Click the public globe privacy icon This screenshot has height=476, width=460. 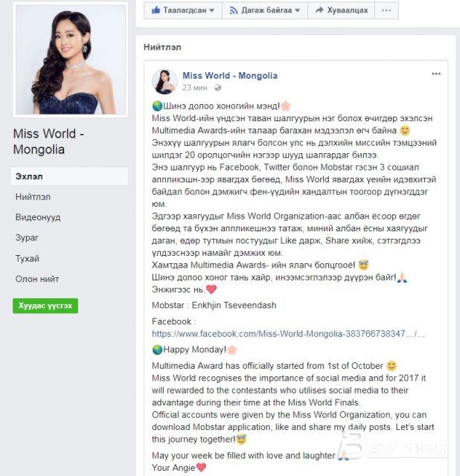(x=217, y=88)
